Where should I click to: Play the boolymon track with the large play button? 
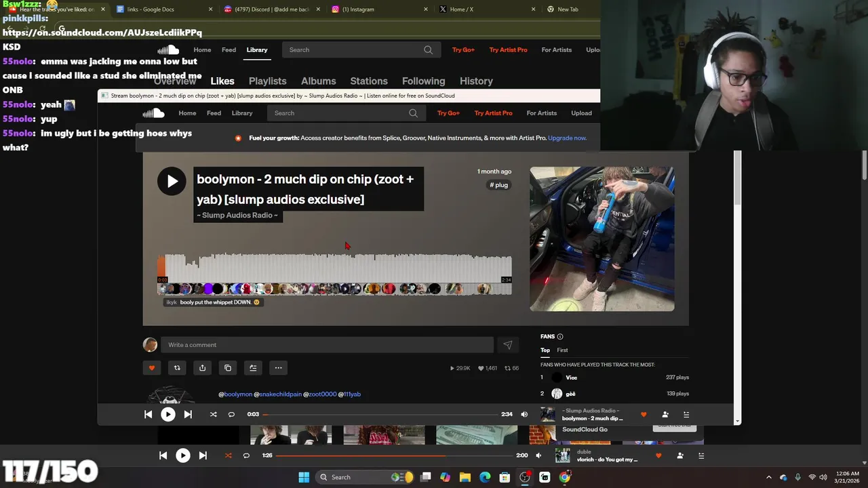[x=172, y=181]
